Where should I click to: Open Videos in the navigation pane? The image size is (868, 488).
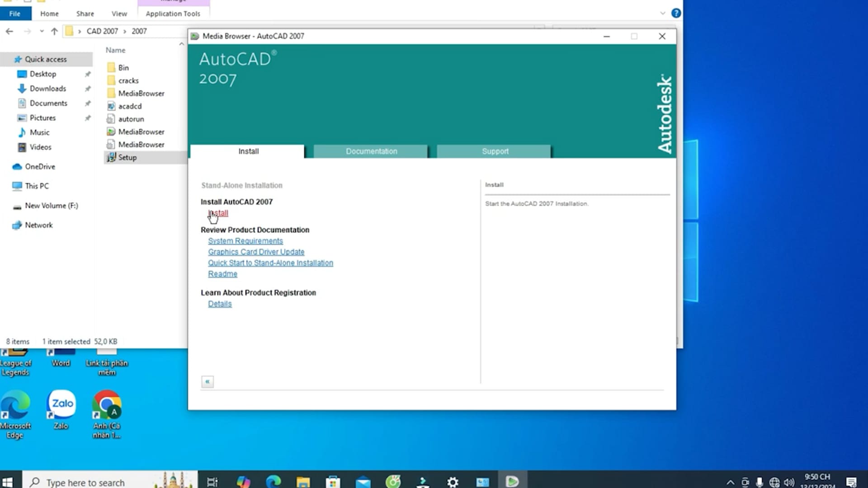40,147
